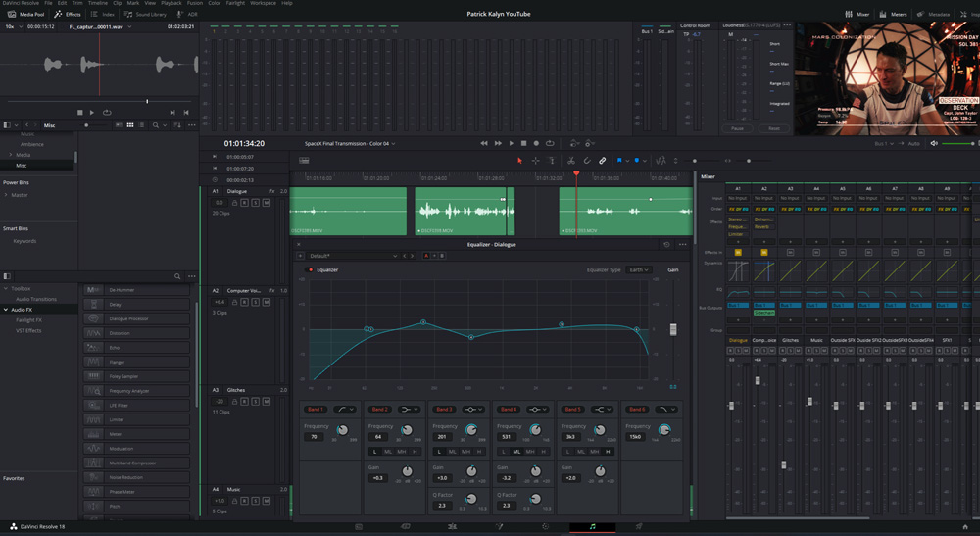Open the Equalizer Type dropdown showing Earth
This screenshot has width=980, height=536.
pyautogui.click(x=637, y=269)
